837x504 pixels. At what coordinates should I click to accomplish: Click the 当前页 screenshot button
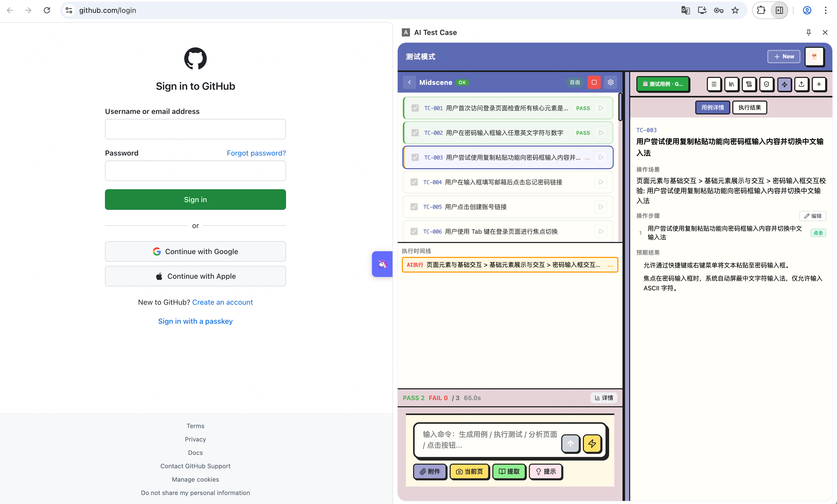469,471
